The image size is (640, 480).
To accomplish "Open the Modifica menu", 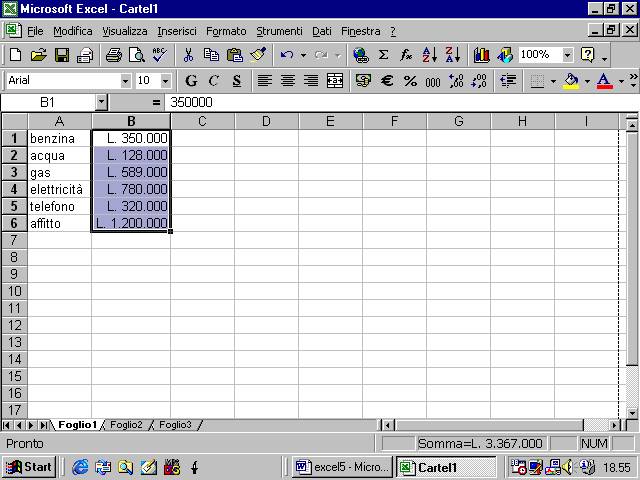I will (x=73, y=31).
